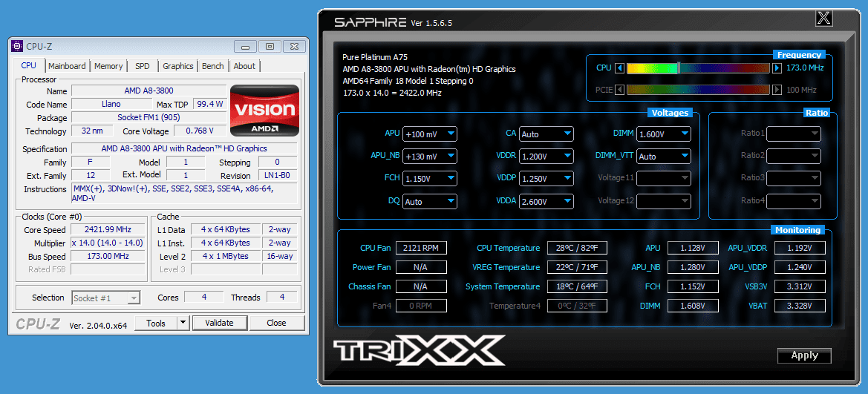The height and width of the screenshot is (394, 868).
Task: Minimize the CPU-Z window
Action: pos(245,47)
